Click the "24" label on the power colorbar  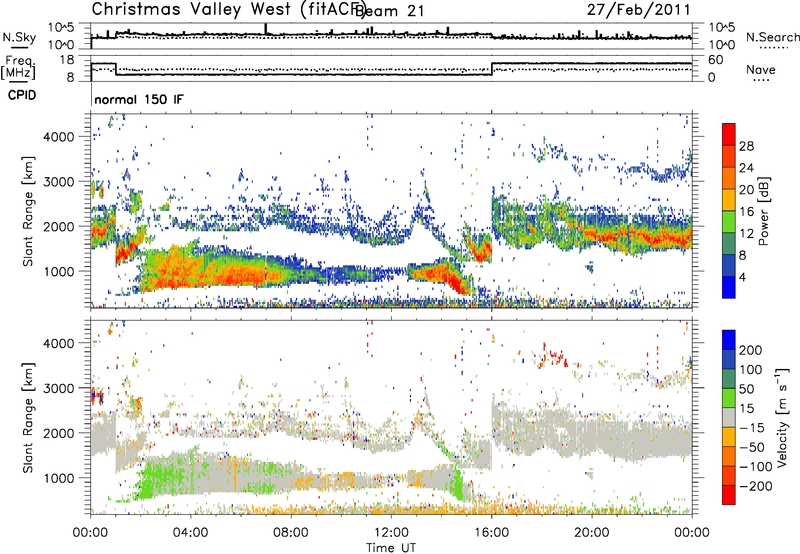tap(746, 168)
